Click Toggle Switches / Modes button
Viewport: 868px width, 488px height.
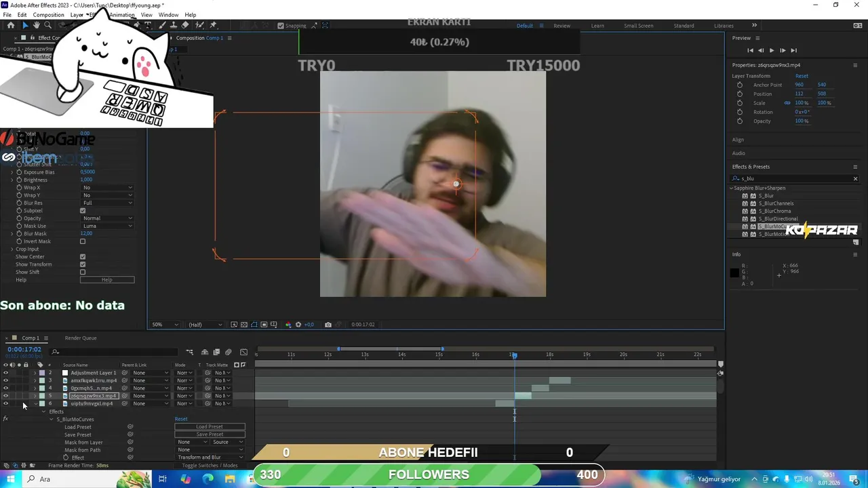point(210,466)
